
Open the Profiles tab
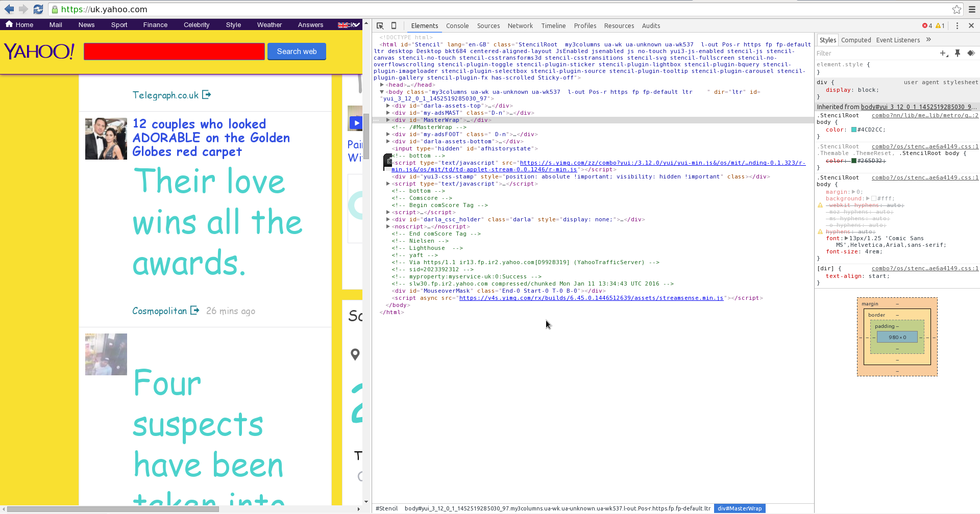[x=585, y=25]
